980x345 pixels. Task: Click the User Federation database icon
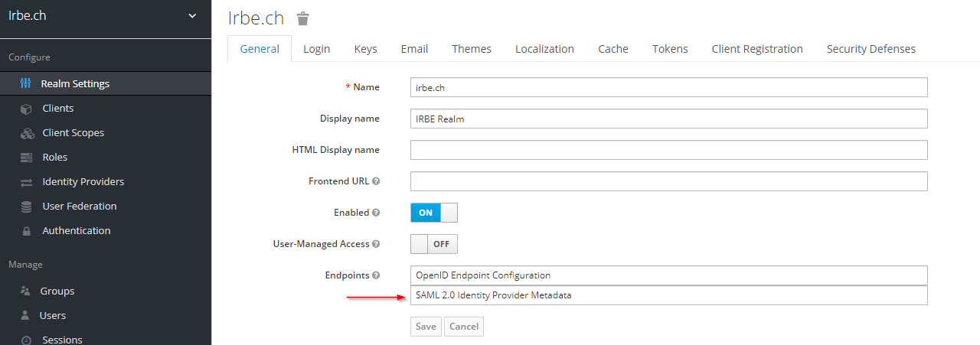point(26,207)
